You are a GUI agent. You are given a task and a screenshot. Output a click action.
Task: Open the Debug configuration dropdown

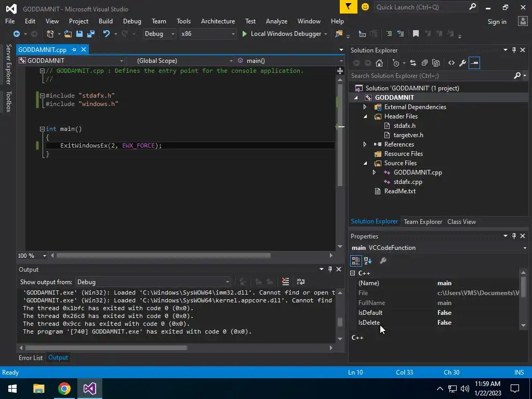click(x=159, y=34)
